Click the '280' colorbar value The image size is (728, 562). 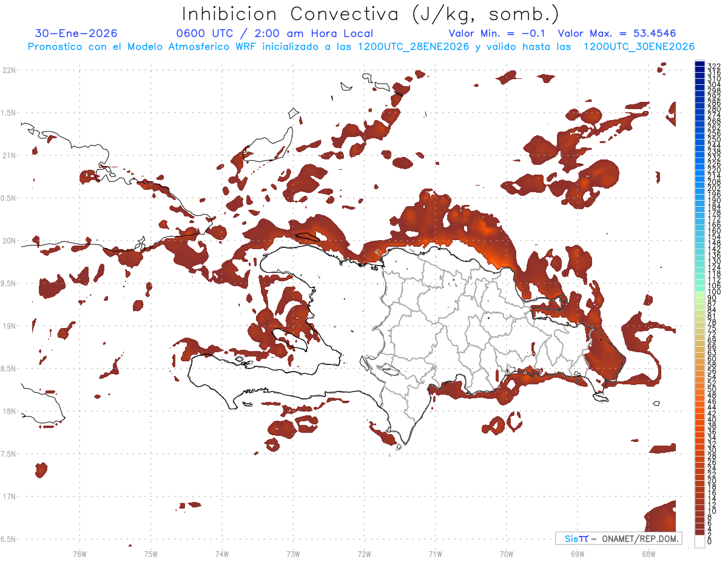714,109
